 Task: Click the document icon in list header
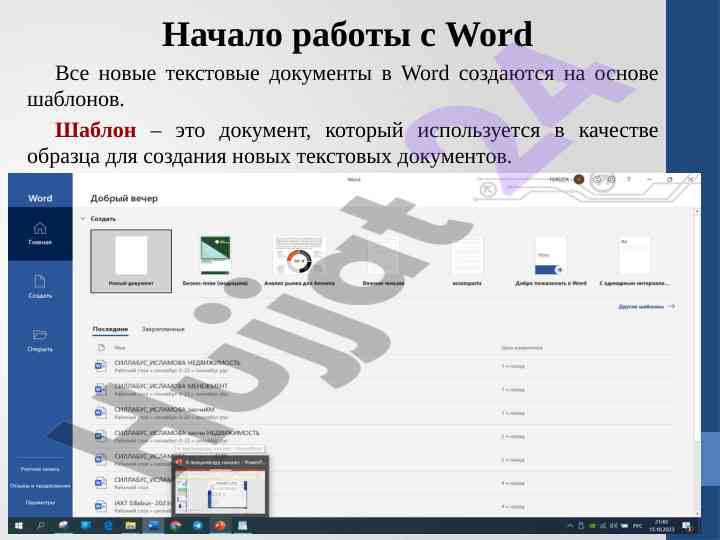(x=101, y=348)
